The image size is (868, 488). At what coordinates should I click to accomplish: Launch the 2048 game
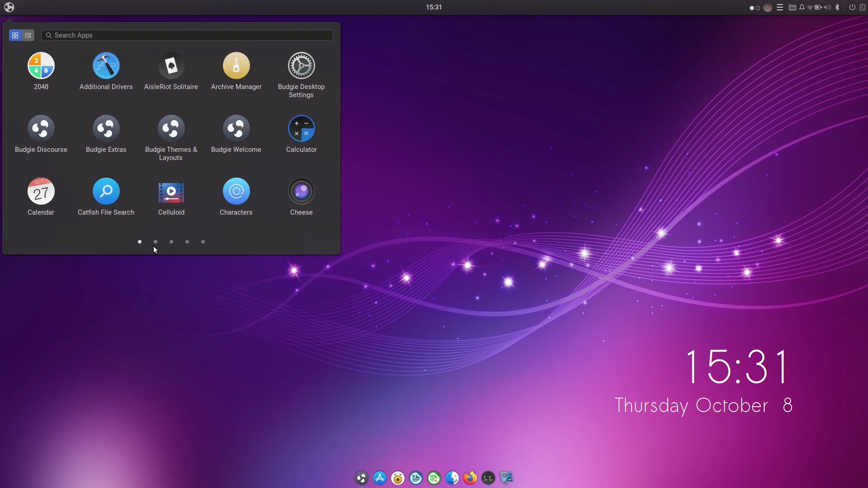tap(41, 72)
